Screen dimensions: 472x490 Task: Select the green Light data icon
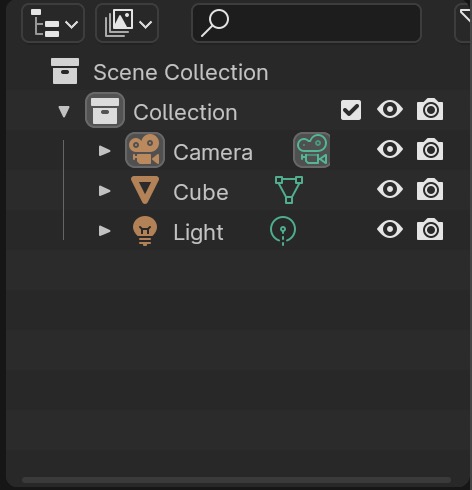tap(283, 230)
